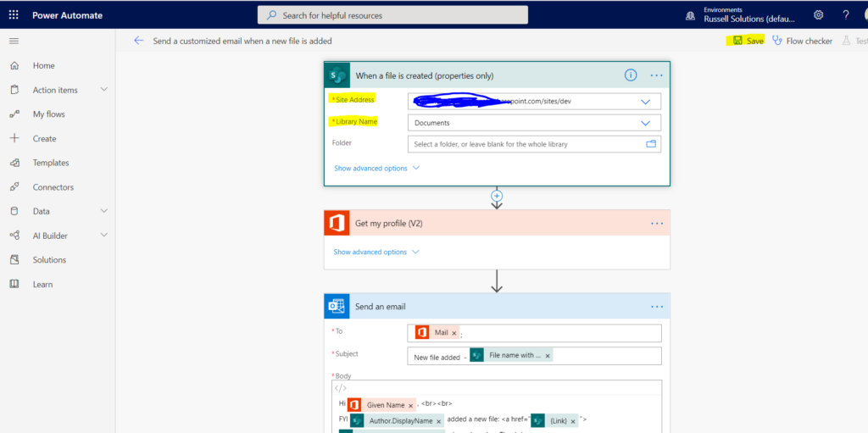Remove the Given Name token

coord(410,405)
